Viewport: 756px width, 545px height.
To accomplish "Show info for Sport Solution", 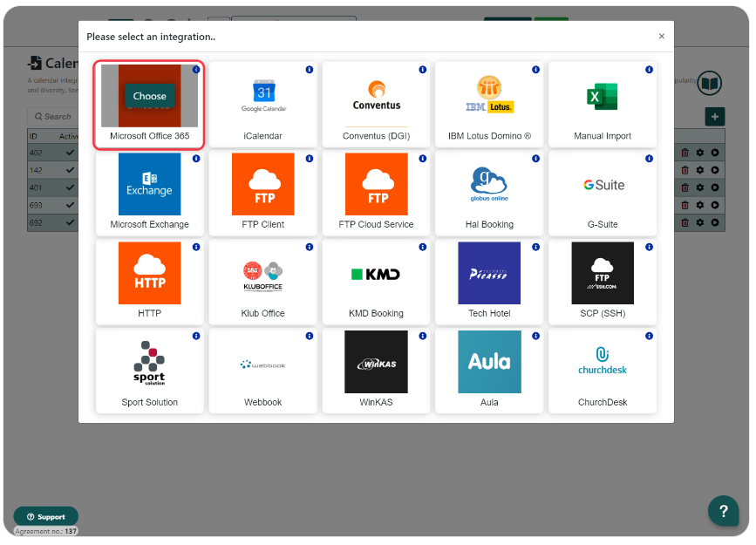I will (195, 336).
